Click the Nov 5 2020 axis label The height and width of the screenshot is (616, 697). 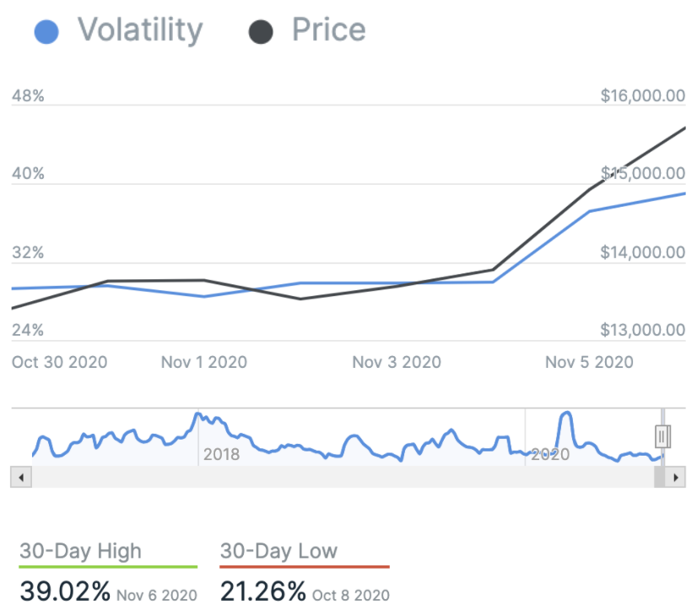tap(588, 362)
